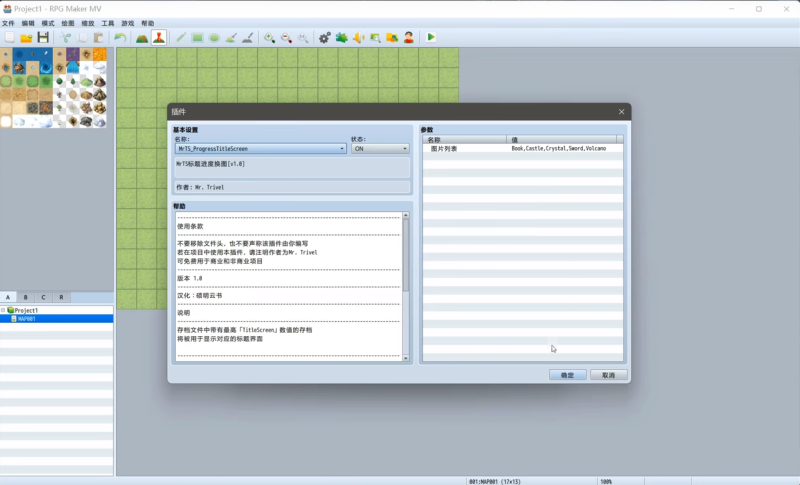Image resolution: width=800 pixels, height=485 pixels.
Task: Click the 100% zoom status value
Action: coord(606,481)
